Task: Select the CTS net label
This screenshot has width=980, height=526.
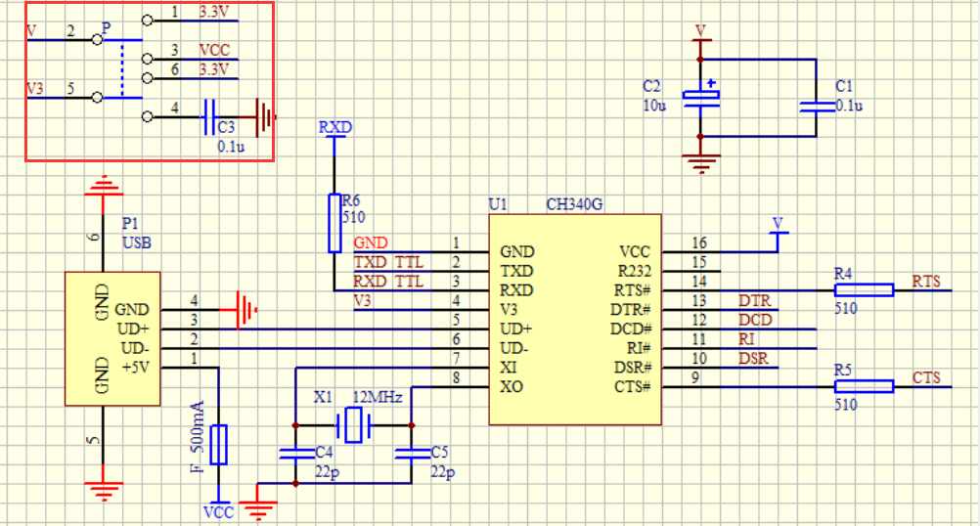Action: pyautogui.click(x=926, y=378)
